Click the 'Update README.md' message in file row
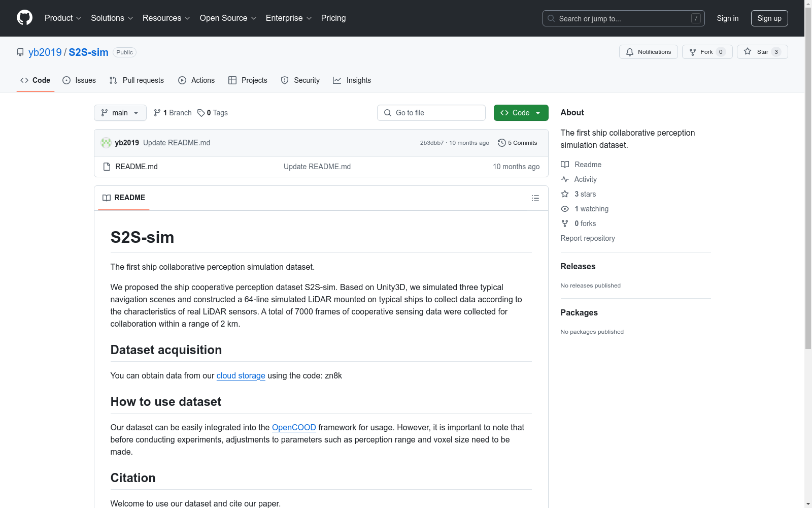Viewport: 812px width, 508px height. pos(317,167)
